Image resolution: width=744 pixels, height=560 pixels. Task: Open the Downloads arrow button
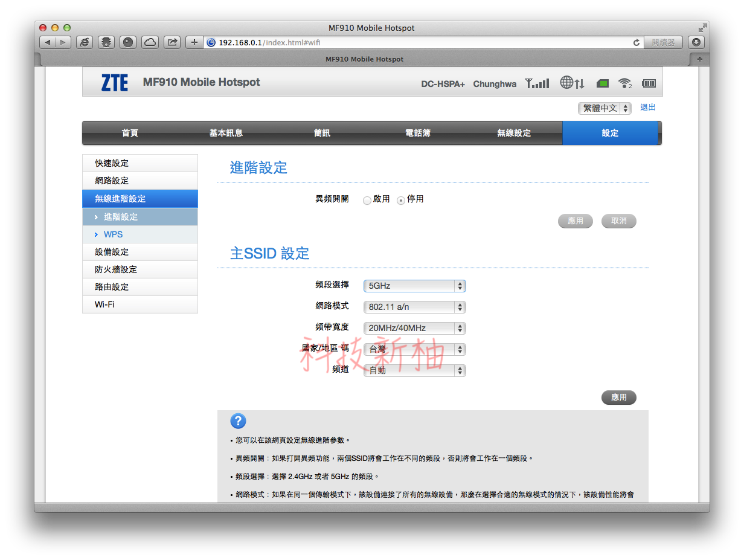(696, 42)
